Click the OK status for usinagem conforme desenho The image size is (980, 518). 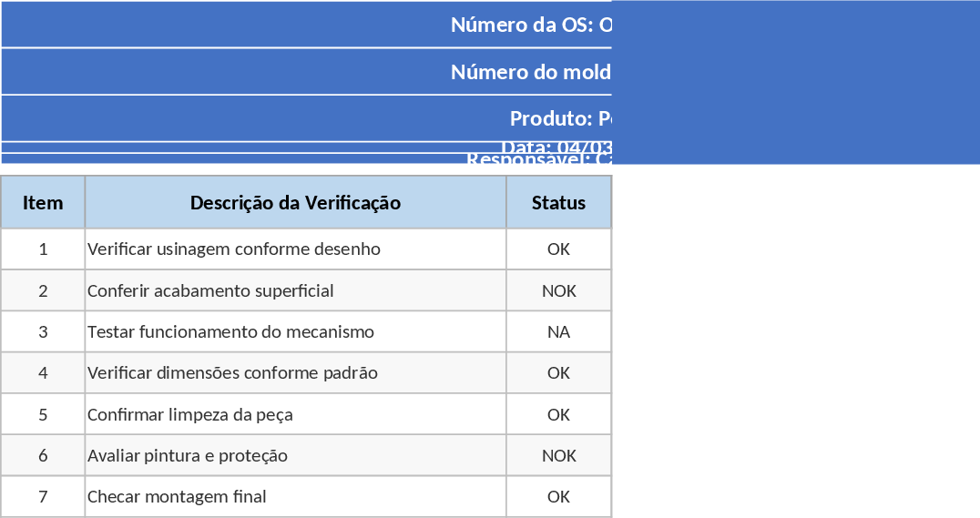(558, 249)
